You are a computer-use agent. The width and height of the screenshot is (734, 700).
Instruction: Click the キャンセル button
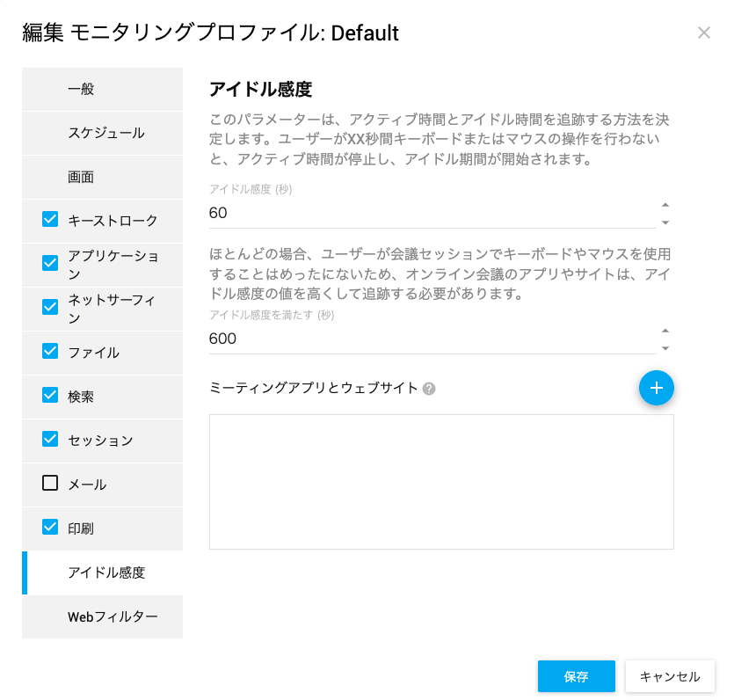[x=670, y=676]
